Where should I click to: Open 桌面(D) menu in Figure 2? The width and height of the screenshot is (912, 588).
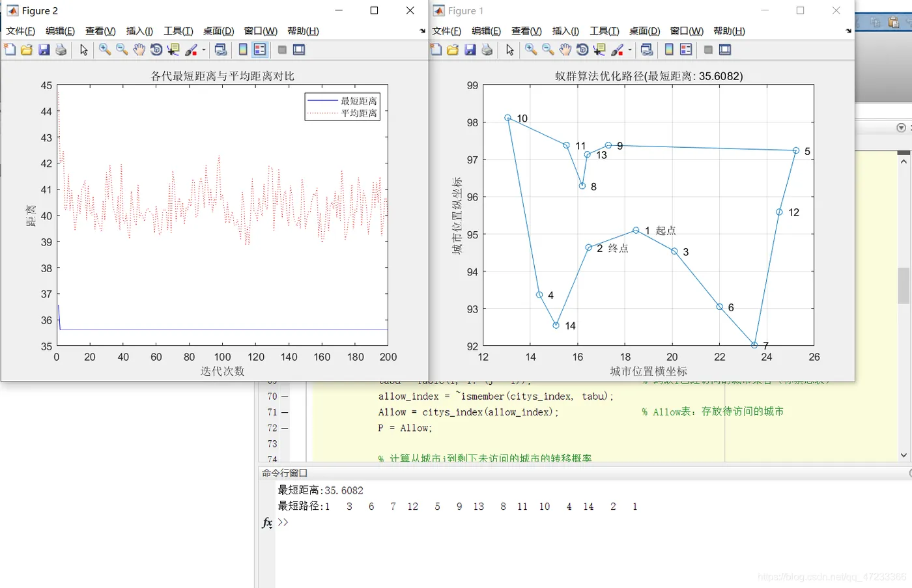pyautogui.click(x=218, y=31)
